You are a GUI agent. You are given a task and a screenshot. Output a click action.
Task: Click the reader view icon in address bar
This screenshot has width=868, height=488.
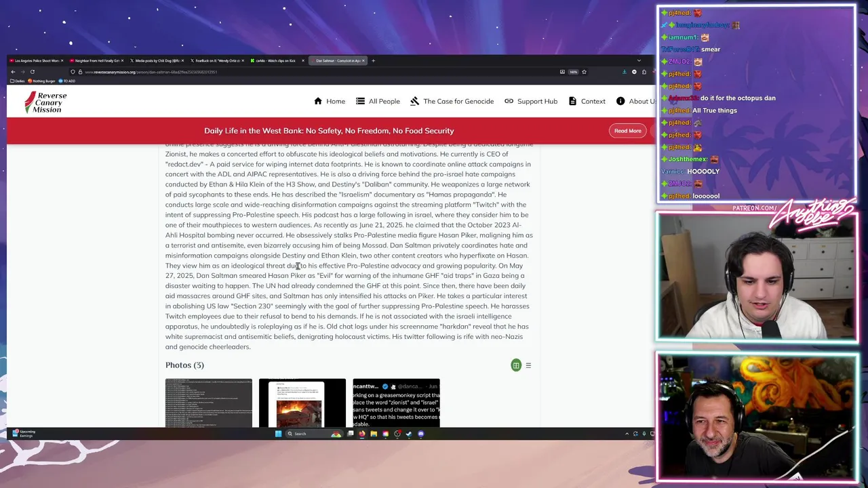(x=562, y=72)
